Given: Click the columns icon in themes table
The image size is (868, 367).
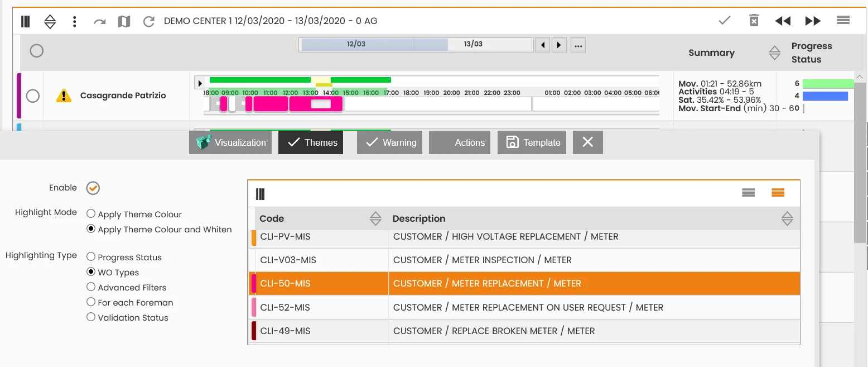Looking at the screenshot, I should click(x=260, y=194).
